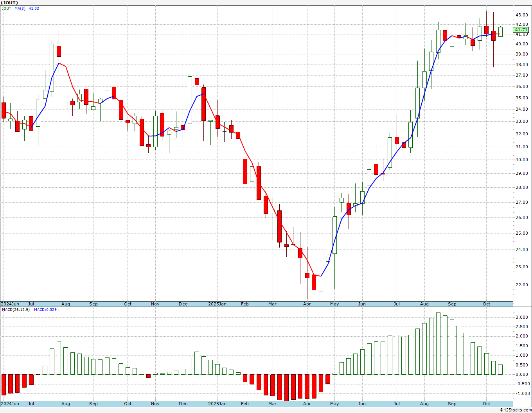Click Feb on the price chart date axis

point(245,304)
